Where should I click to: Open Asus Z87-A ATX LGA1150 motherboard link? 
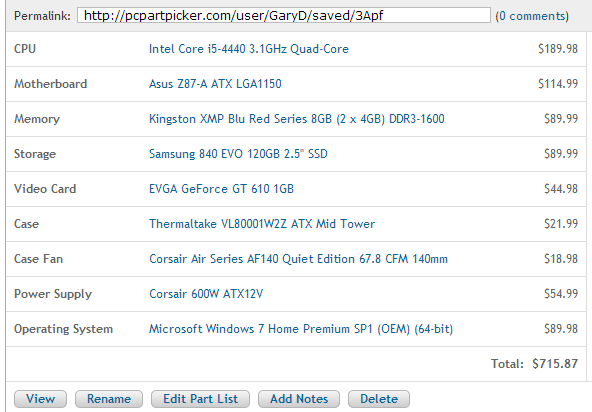(215, 83)
